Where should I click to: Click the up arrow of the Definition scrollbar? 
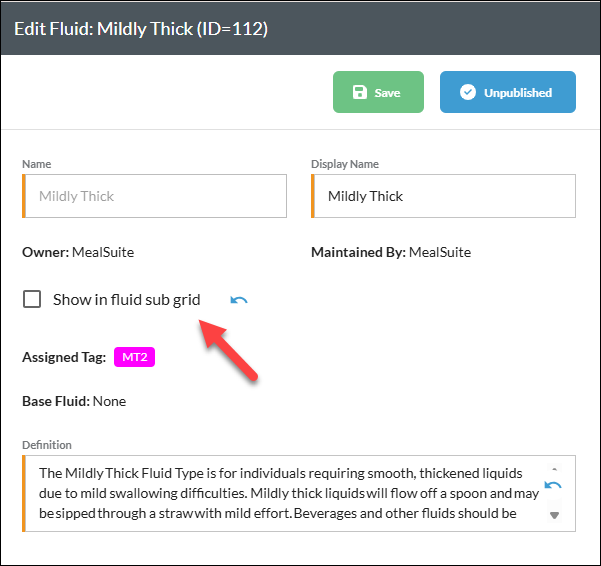point(554,469)
